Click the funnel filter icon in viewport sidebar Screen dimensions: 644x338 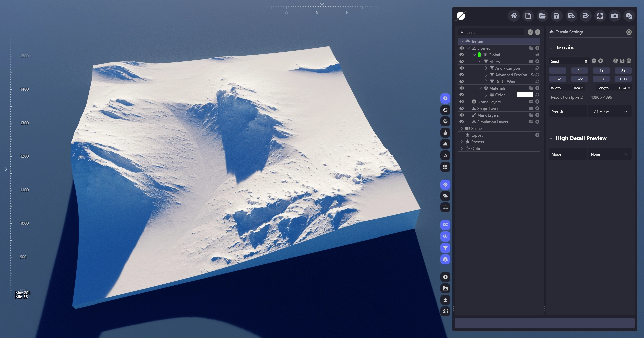click(445, 248)
